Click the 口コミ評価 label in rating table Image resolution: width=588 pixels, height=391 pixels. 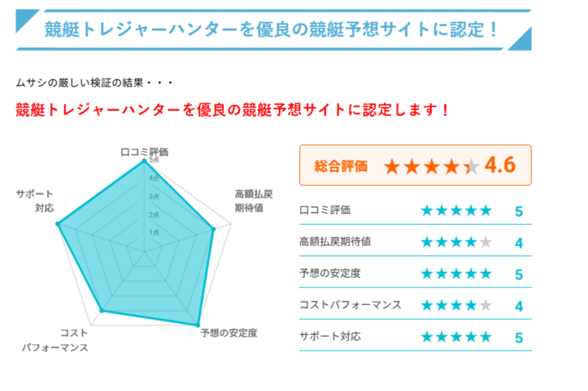(325, 210)
